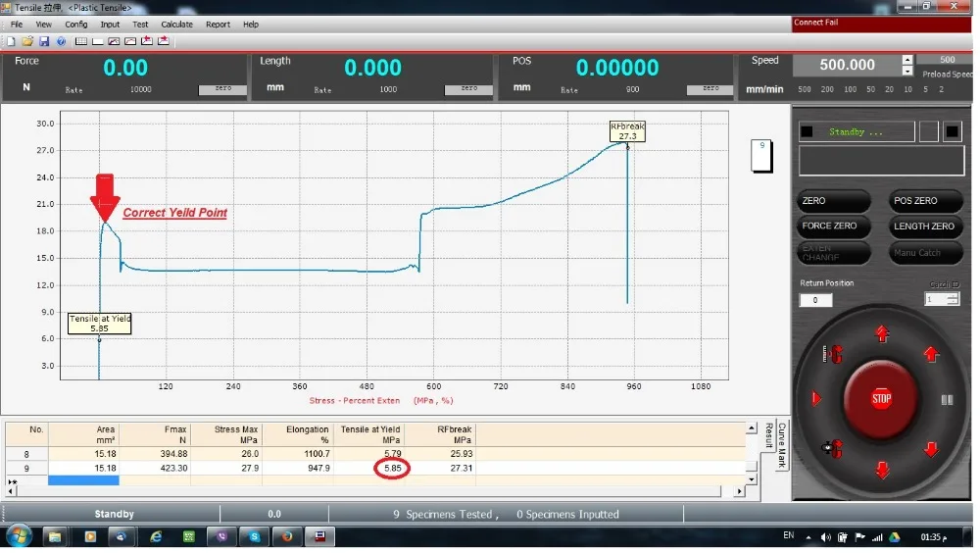Click the New file toolbar icon

tap(12, 41)
